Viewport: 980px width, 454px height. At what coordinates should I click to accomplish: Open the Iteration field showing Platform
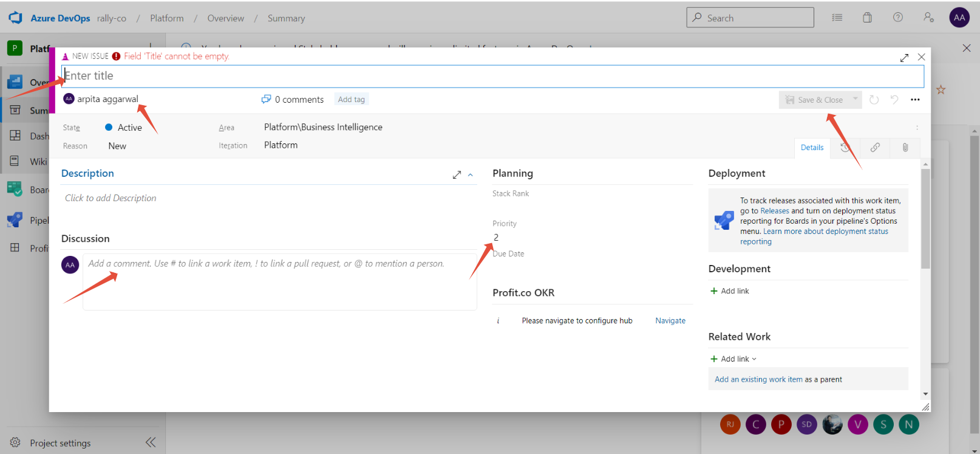coord(281,145)
